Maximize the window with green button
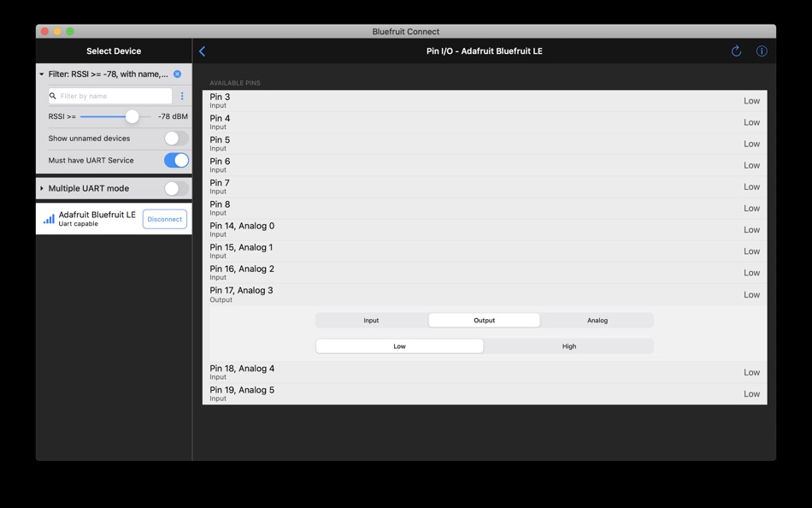 coord(70,32)
